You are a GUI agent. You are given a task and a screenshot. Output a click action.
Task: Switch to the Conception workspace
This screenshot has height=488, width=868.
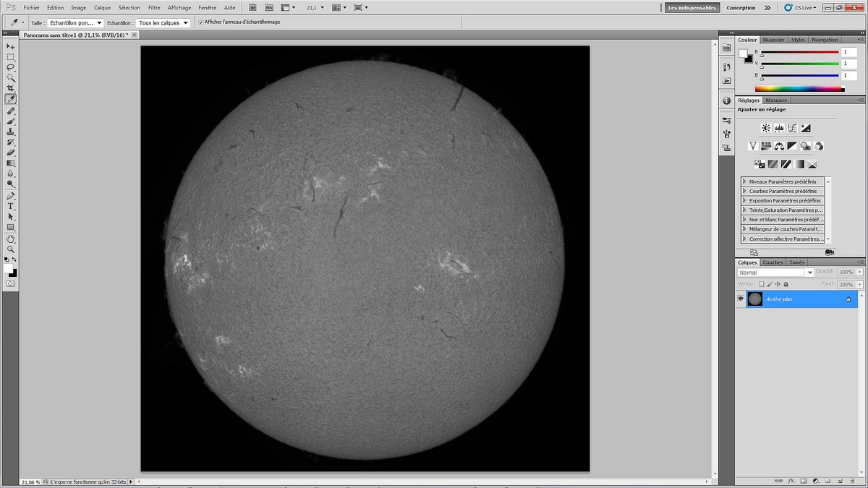pyautogui.click(x=741, y=8)
